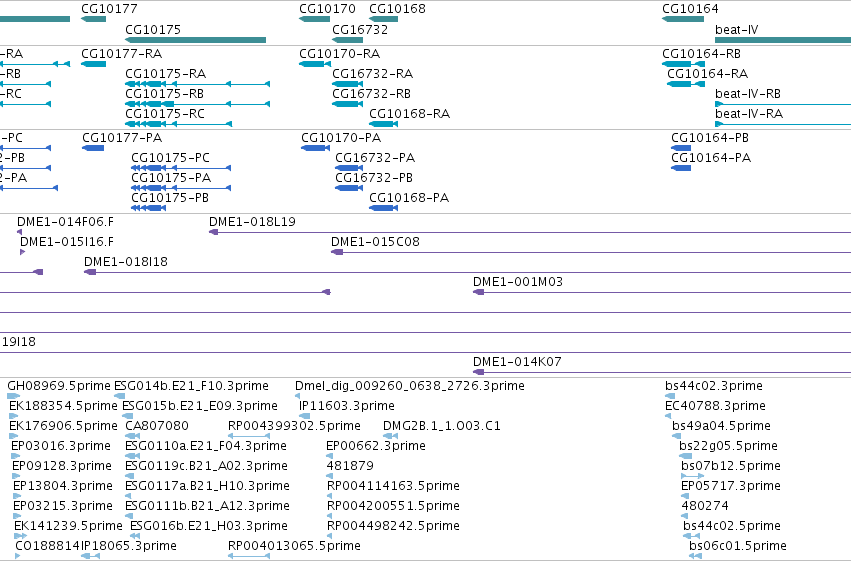Select protein CG10168-PA
The image size is (851, 561).
pyautogui.click(x=384, y=208)
